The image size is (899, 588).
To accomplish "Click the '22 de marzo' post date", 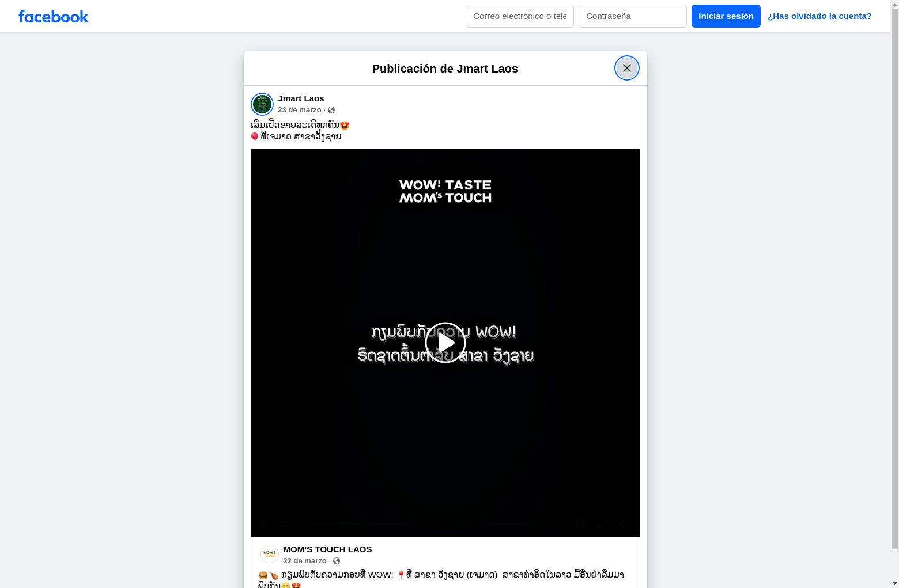I will click(305, 561).
